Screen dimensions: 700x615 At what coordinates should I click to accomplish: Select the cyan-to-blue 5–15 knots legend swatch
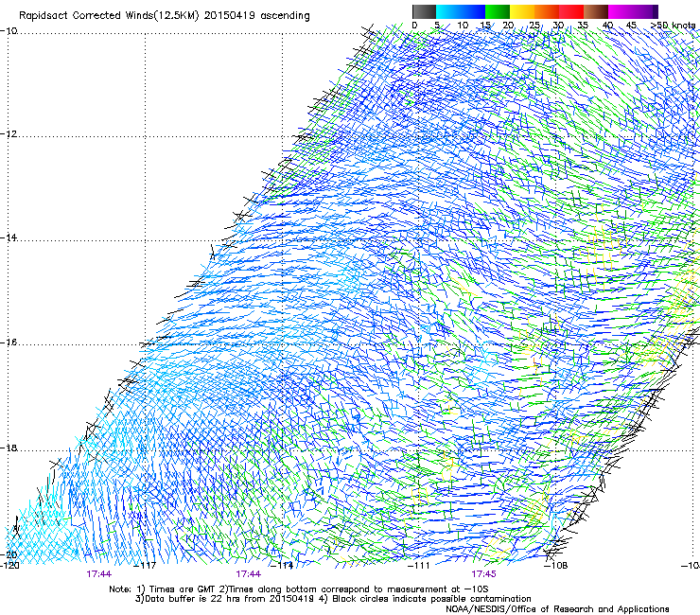pyautogui.click(x=461, y=11)
